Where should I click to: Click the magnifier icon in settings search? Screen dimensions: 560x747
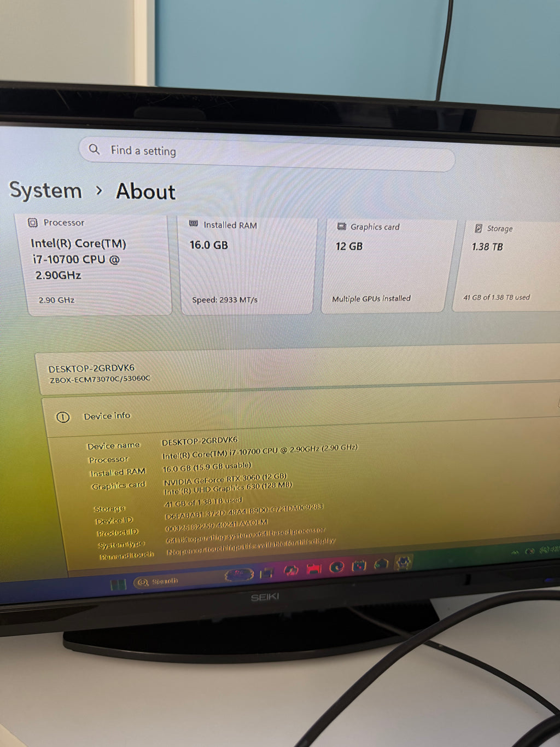(94, 149)
